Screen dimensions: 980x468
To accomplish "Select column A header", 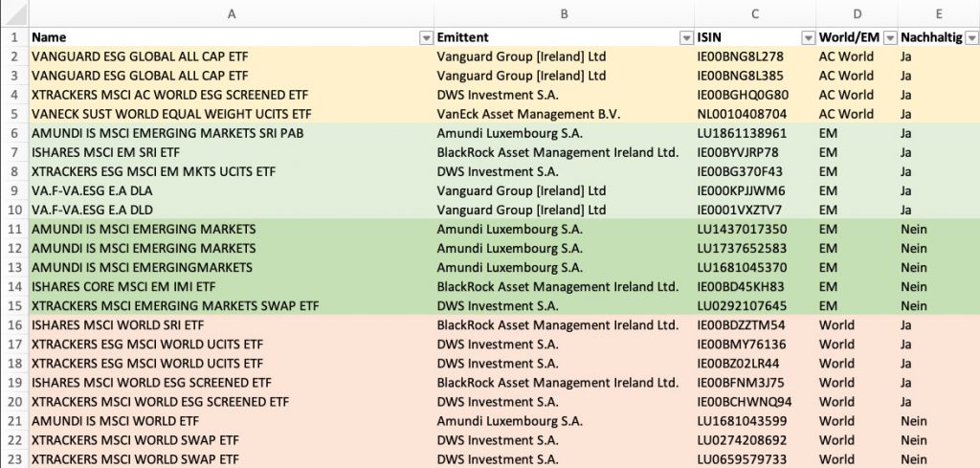I will pyautogui.click(x=232, y=13).
